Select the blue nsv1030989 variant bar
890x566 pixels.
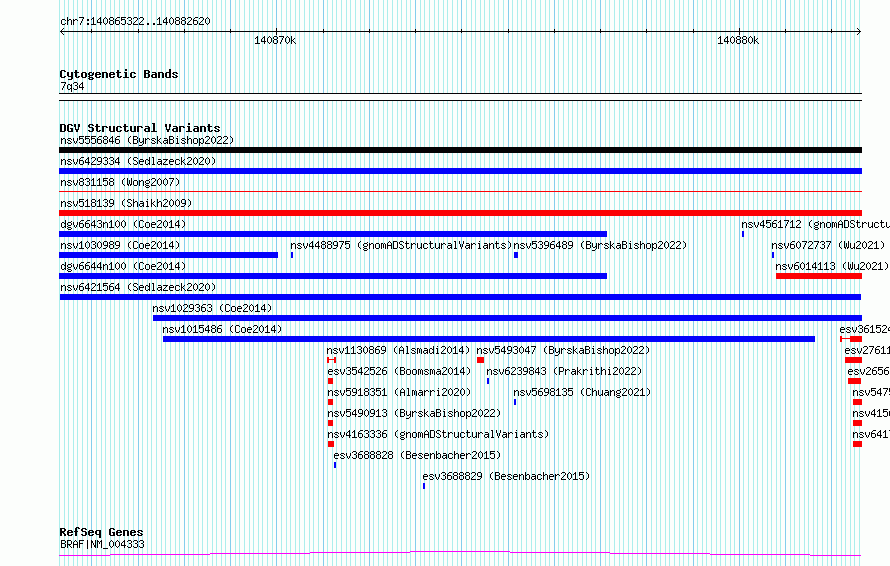point(169,255)
